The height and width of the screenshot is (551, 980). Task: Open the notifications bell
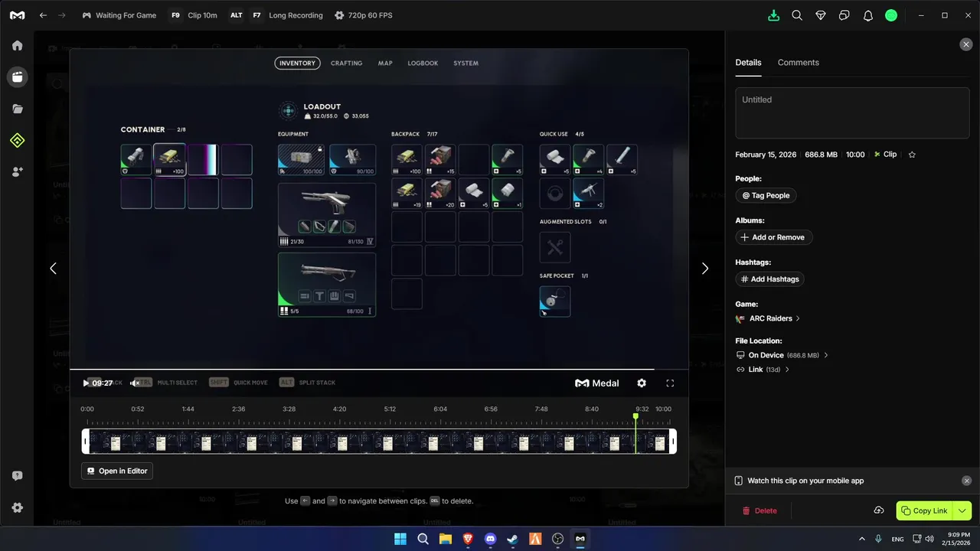click(x=868, y=15)
